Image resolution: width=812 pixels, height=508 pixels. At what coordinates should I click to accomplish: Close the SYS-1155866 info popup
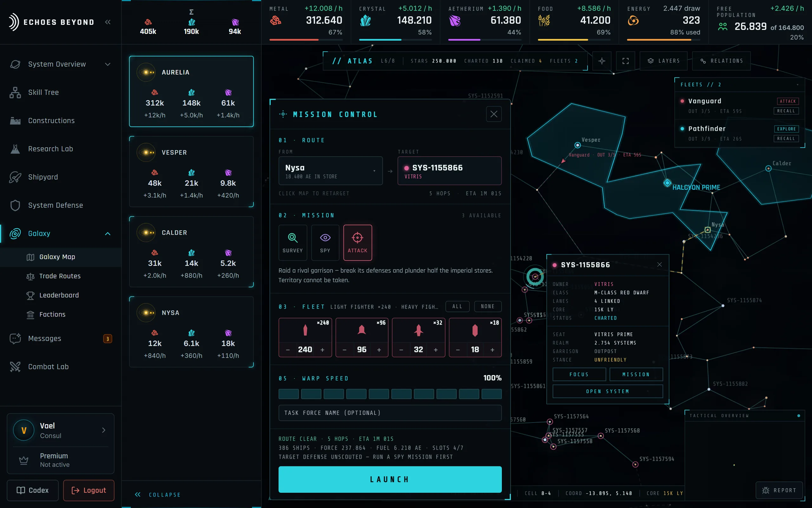coord(659,264)
